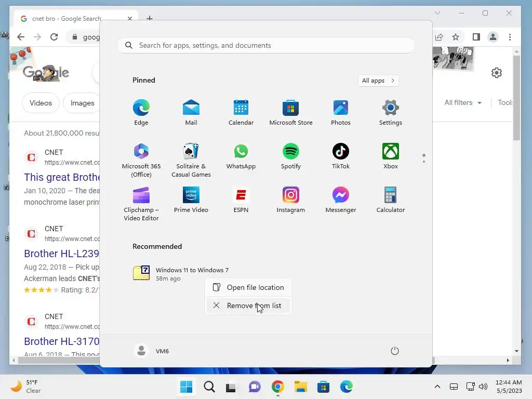Open the Chat taskbar icon
532x399 pixels.
(255, 387)
